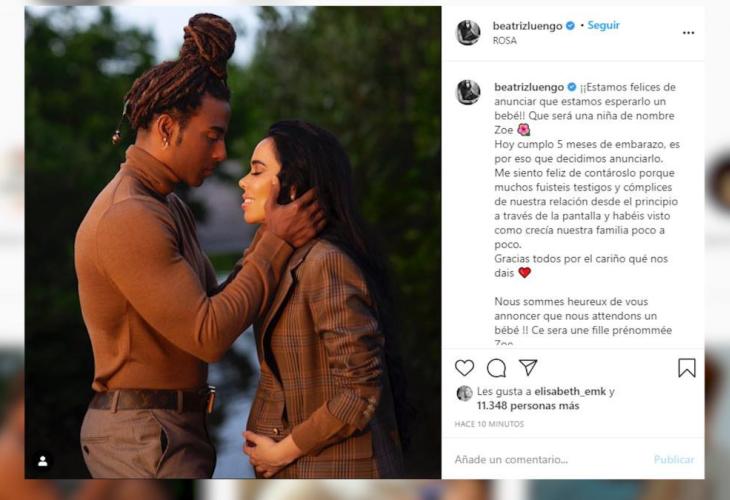Open beatrizluengo username in header

[x=527, y=26]
